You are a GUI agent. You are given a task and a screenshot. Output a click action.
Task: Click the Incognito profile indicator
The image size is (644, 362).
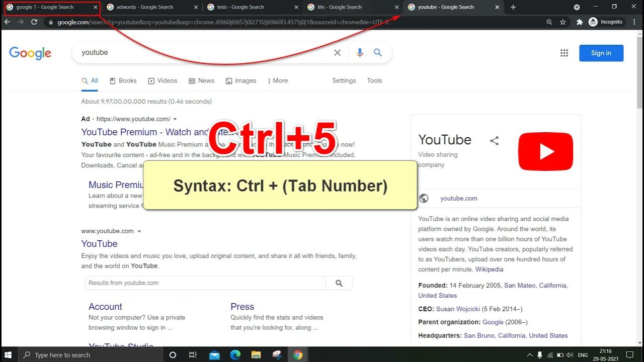tap(606, 22)
